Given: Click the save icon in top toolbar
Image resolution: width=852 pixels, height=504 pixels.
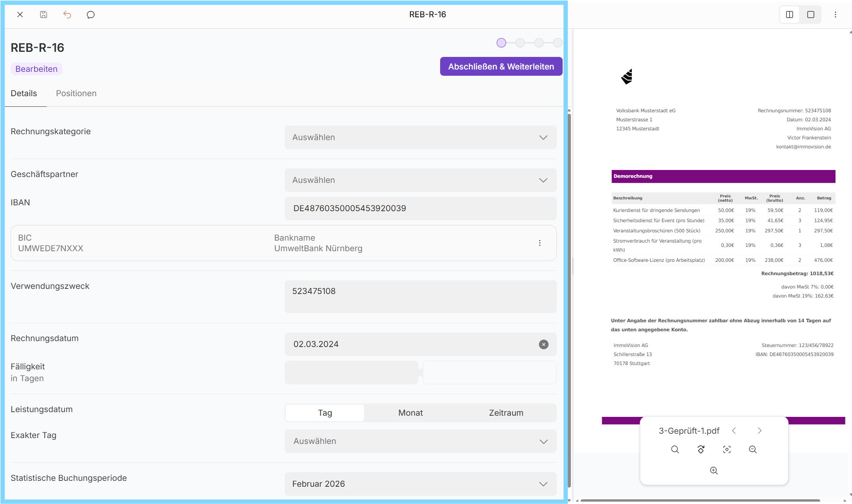Looking at the screenshot, I should click(x=44, y=15).
